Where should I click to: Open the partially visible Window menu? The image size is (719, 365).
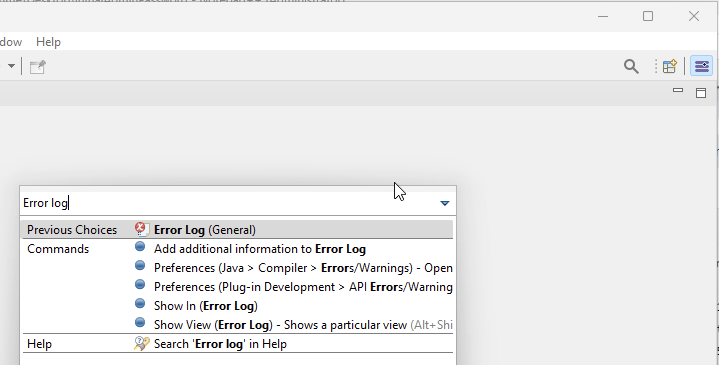click(11, 42)
